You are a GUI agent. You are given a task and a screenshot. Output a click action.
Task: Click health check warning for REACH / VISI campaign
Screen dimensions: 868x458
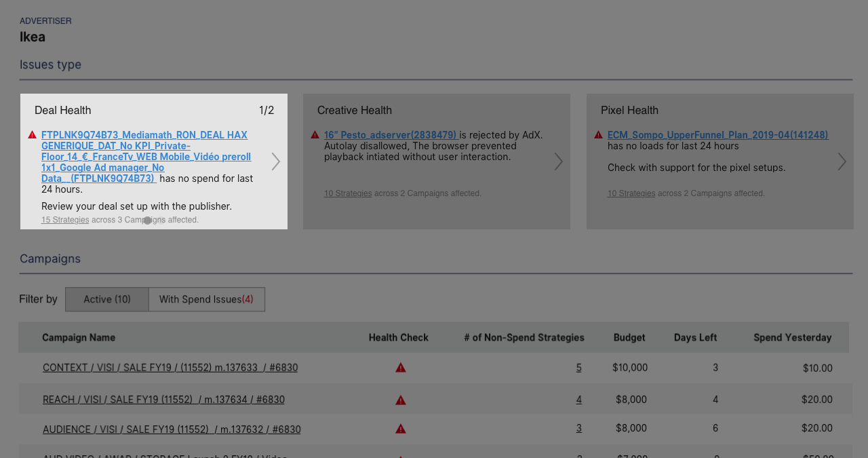(x=401, y=400)
